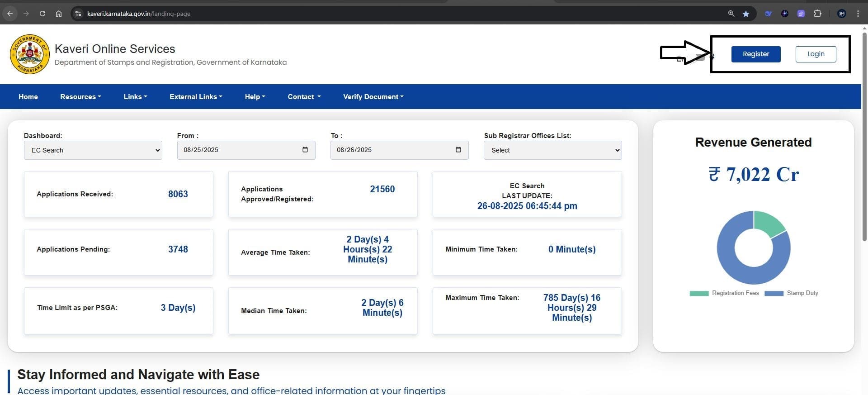Reload the page with the refresh icon
This screenshot has width=868, height=395.
[42, 14]
